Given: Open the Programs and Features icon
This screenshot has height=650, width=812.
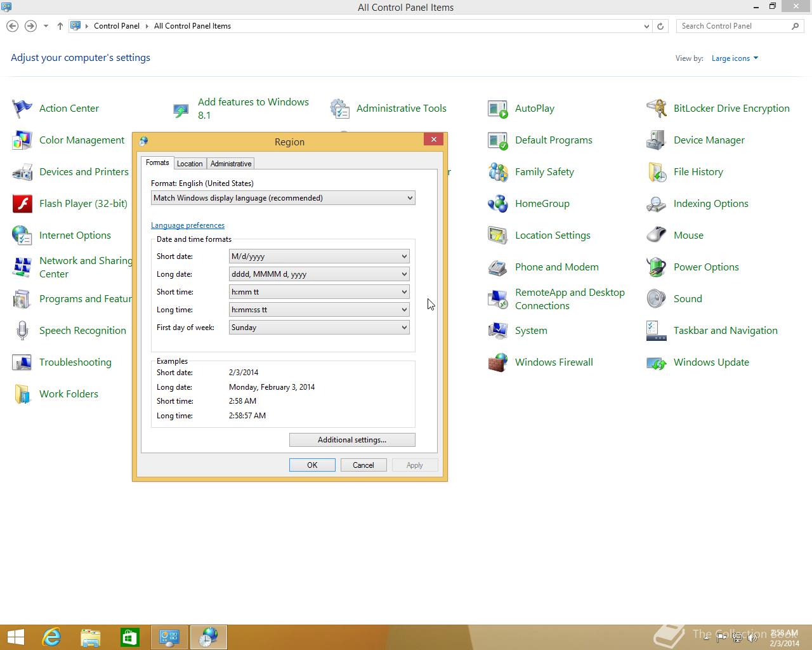Looking at the screenshot, I should [22, 299].
